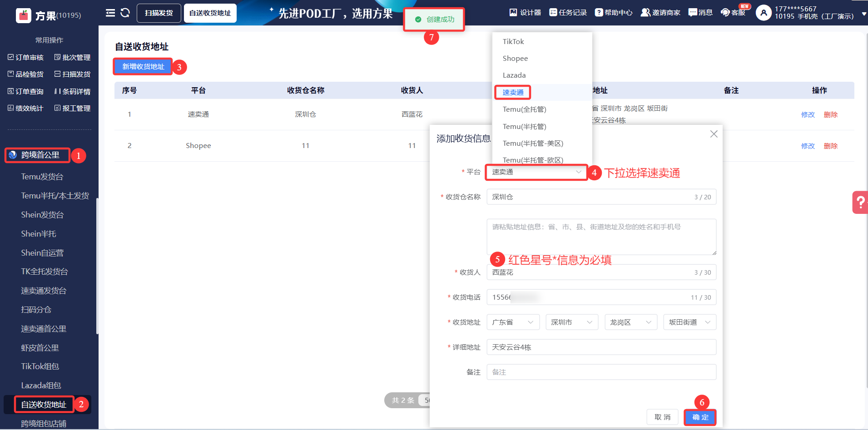This screenshot has height=430, width=868.
Task: Open 速卖通发货台 in the sidebar
Action: point(44,291)
